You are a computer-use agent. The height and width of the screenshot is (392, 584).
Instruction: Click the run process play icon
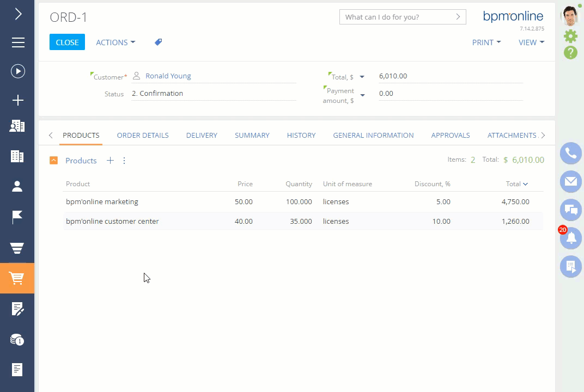click(x=18, y=71)
